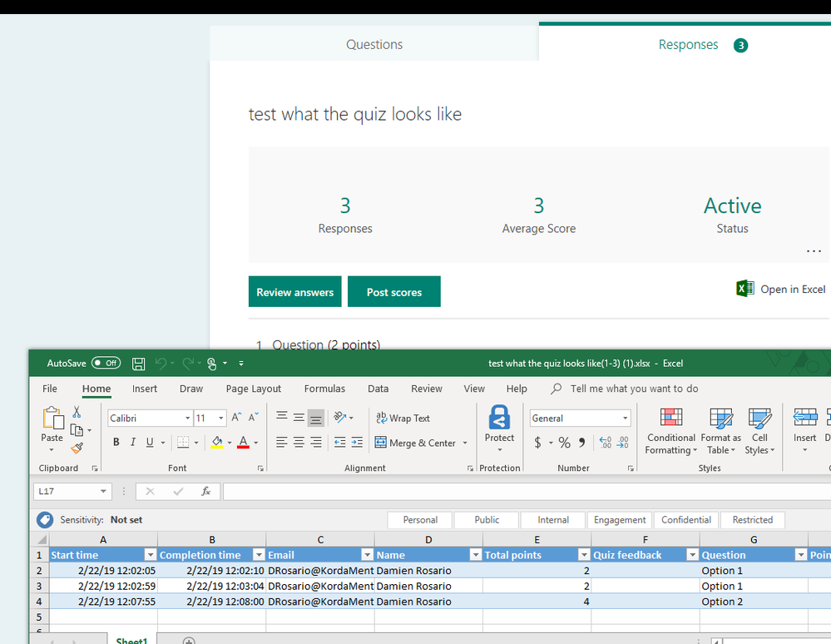Click the Copy icon
The image size is (831, 644).
coord(77,430)
